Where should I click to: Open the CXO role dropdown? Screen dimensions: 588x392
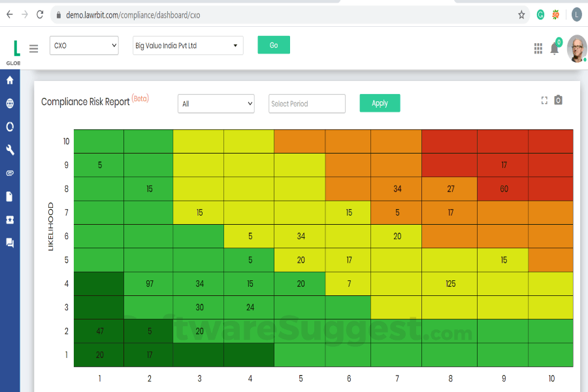coord(84,45)
